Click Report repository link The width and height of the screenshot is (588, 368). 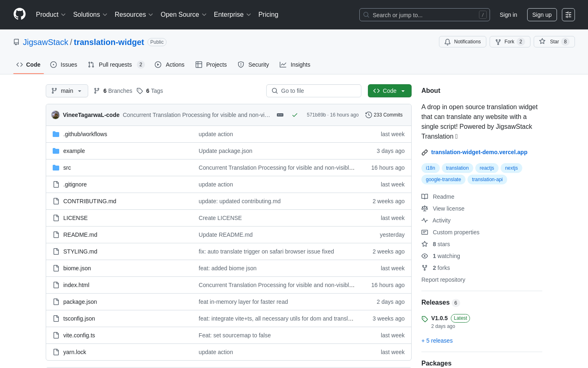coord(443,280)
